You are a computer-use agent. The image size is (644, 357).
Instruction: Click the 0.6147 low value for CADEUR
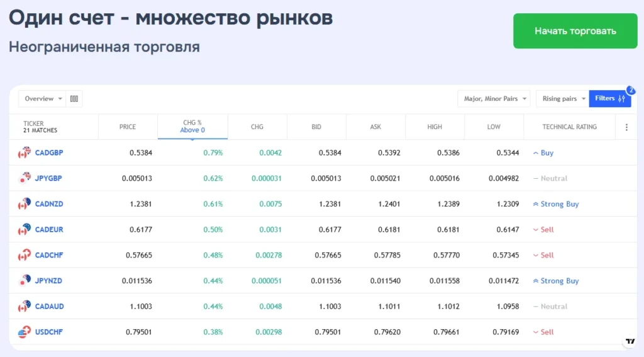[508, 229]
